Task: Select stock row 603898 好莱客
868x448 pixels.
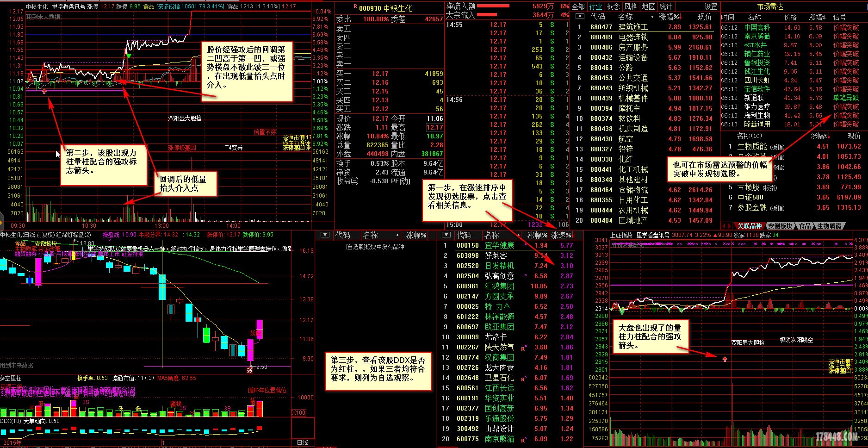Action: point(508,255)
